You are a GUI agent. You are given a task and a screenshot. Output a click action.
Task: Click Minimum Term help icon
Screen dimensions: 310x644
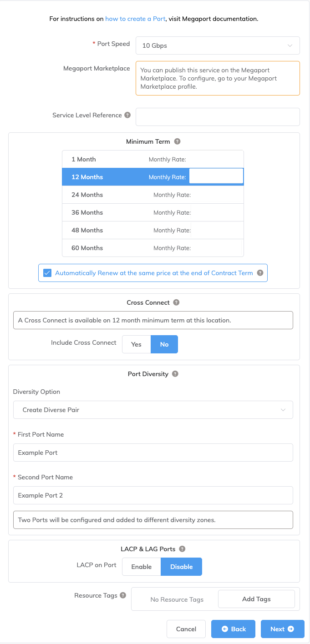point(178,141)
